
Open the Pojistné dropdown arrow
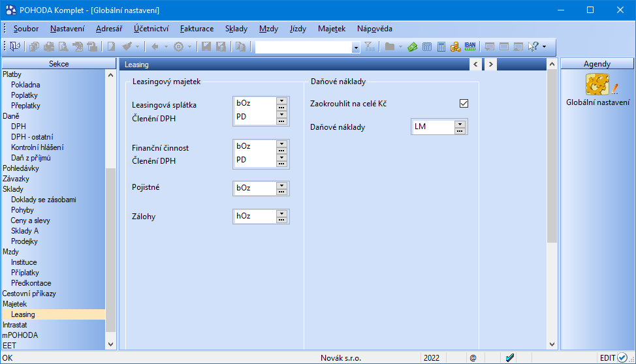click(281, 185)
